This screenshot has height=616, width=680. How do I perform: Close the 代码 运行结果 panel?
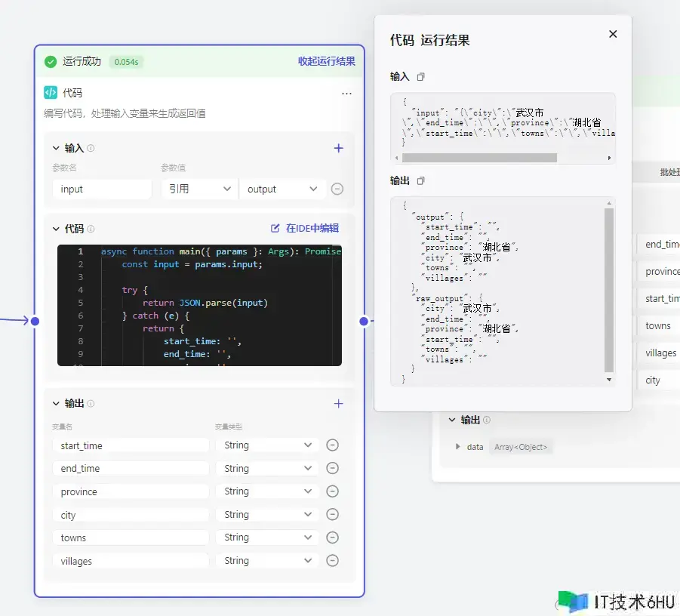point(613,34)
